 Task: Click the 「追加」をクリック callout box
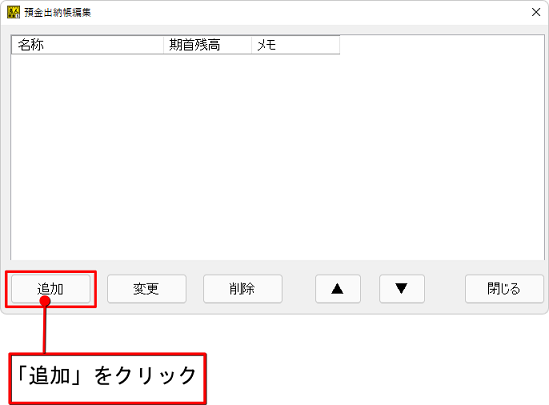pyautogui.click(x=107, y=378)
